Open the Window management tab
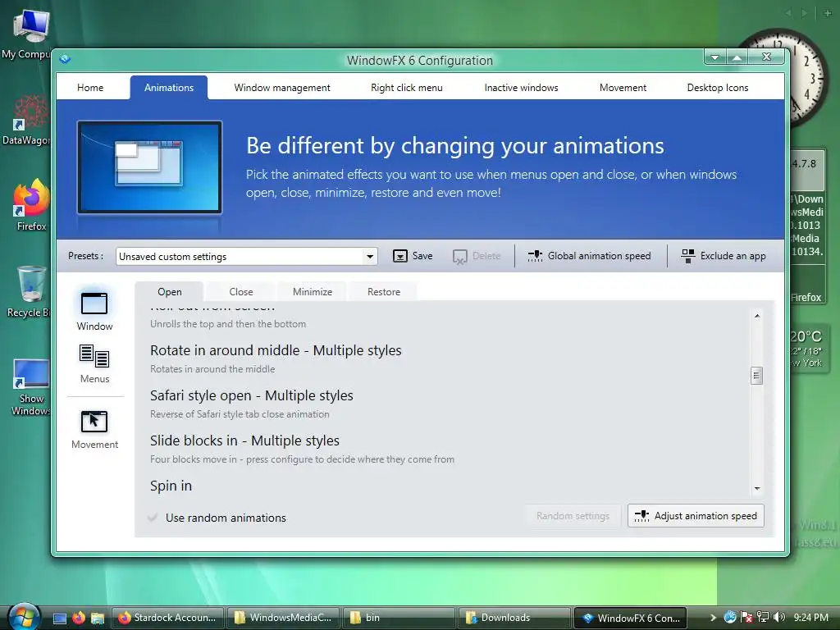 pos(282,87)
